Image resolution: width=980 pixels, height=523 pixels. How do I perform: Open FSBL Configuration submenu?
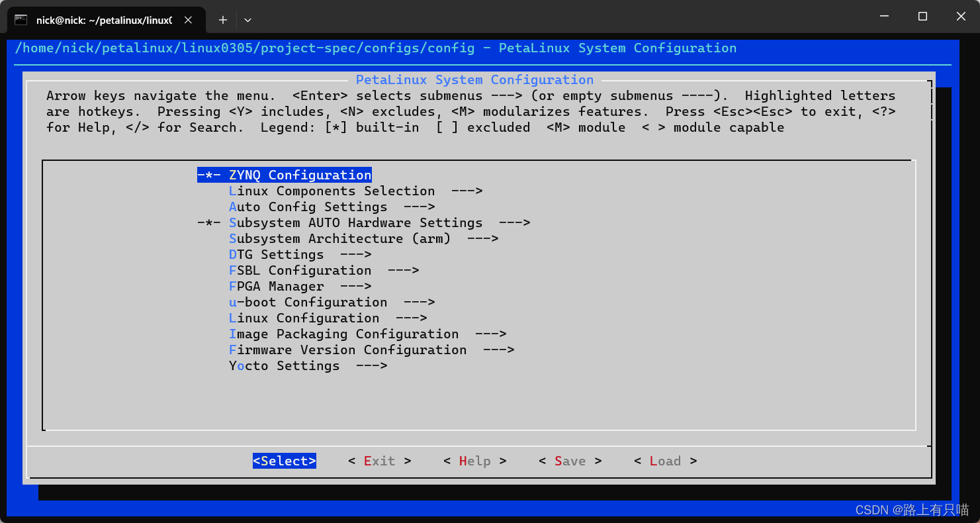pyautogui.click(x=324, y=270)
